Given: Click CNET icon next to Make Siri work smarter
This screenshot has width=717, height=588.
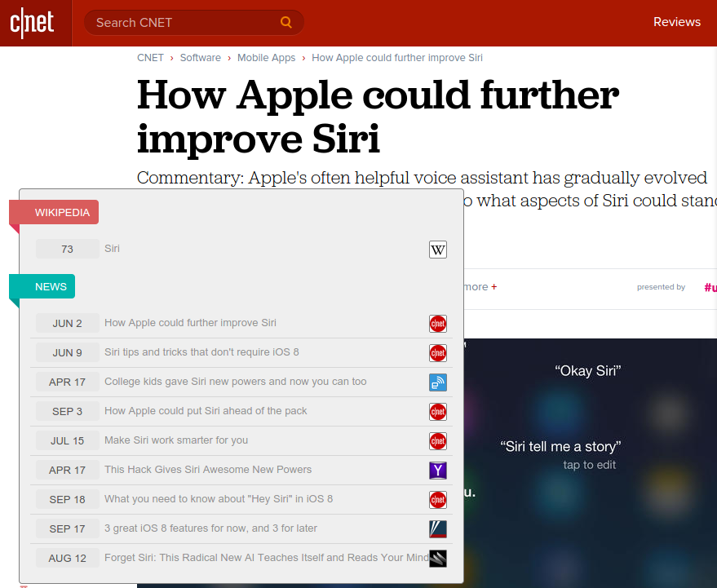Looking at the screenshot, I should click(x=438, y=441).
